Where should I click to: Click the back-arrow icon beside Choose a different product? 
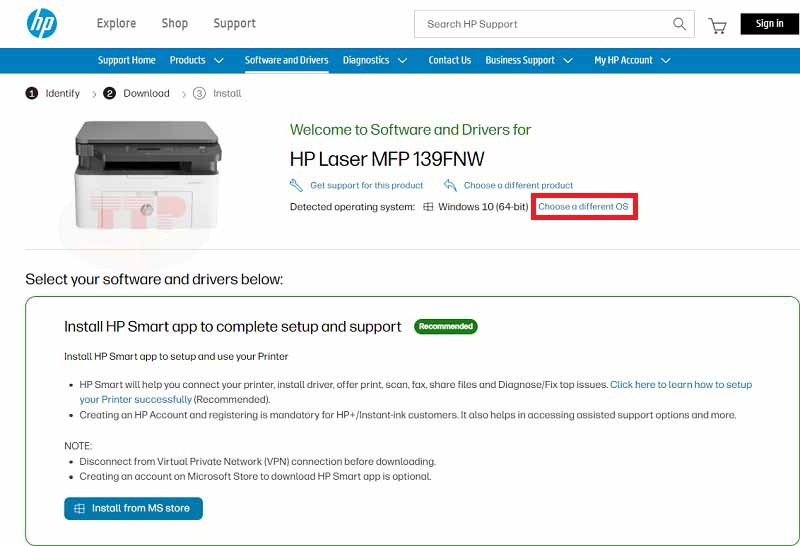click(450, 185)
